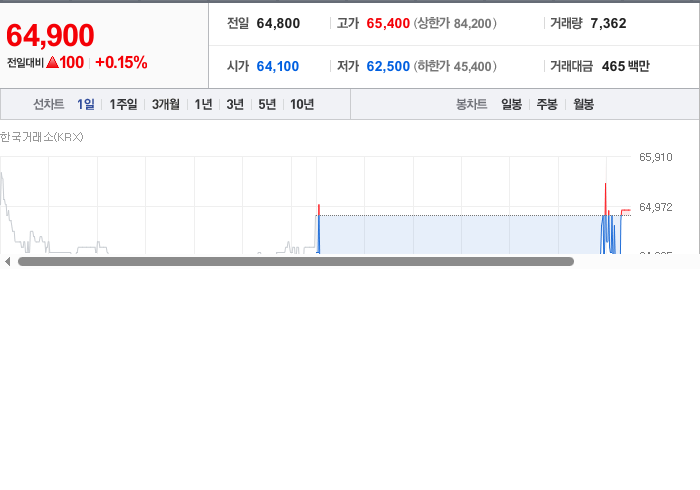
Task: Click the 한국거래소(KRX) label
Action: point(42,137)
